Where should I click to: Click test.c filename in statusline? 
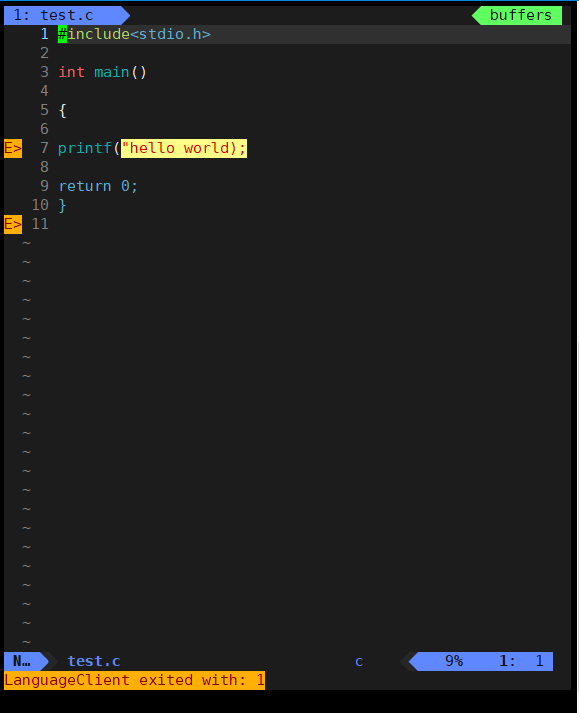point(94,661)
